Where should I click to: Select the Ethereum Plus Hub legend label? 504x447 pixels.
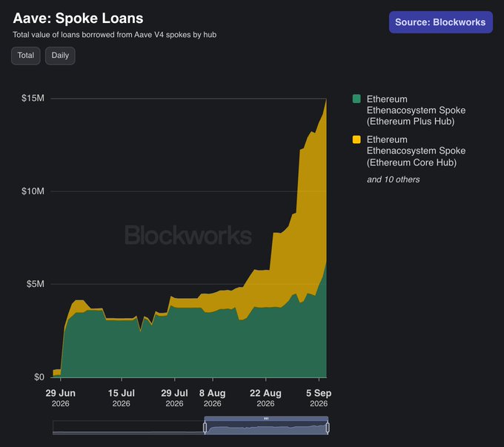coord(416,110)
